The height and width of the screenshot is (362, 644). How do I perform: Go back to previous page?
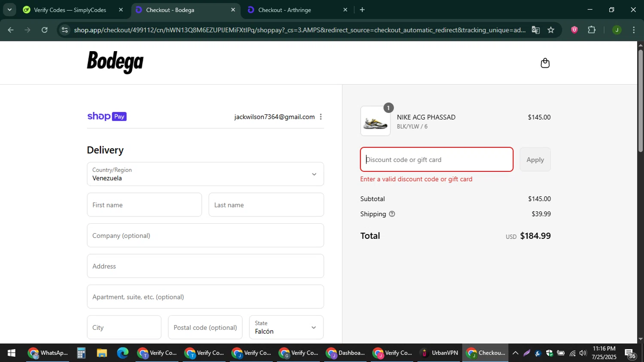click(11, 30)
